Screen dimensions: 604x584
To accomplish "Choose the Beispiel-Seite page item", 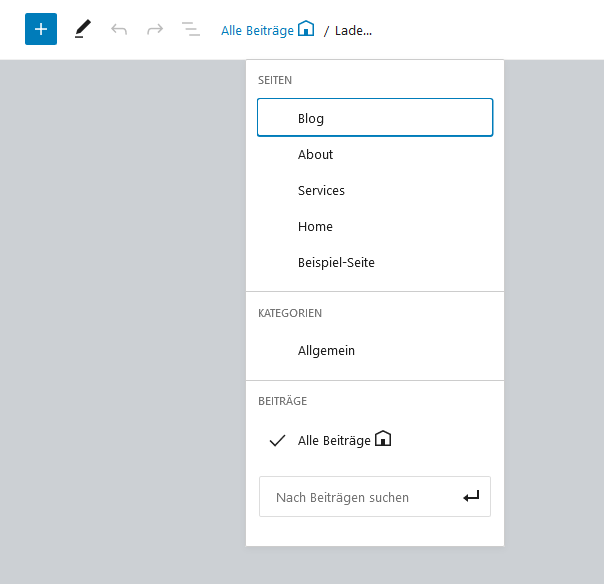I will 375,262.
